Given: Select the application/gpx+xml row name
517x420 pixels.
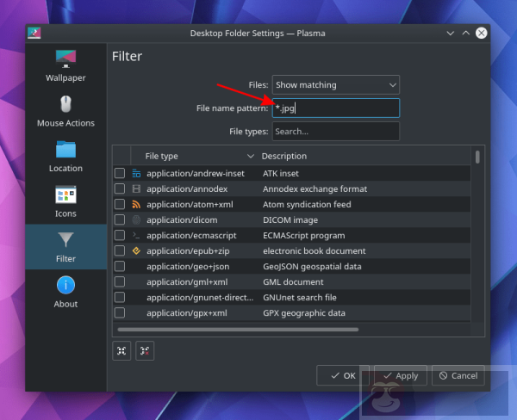Looking at the screenshot, I should coord(187,313).
